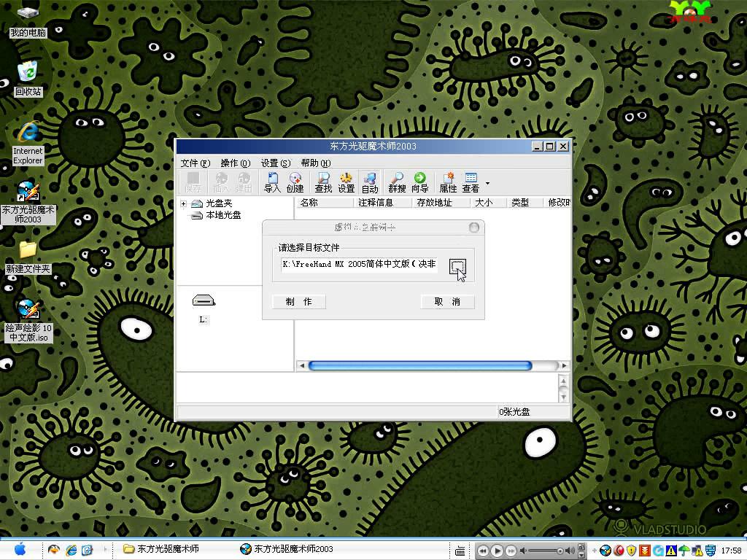Click the keyboard language bar icon

point(460,551)
